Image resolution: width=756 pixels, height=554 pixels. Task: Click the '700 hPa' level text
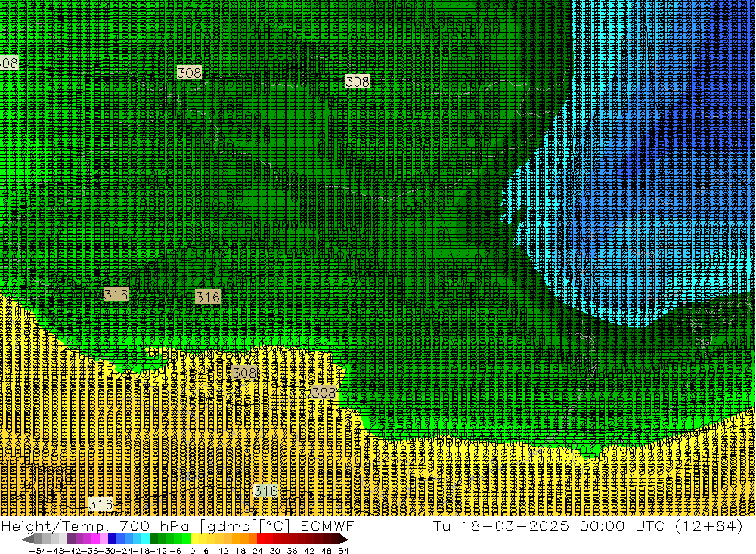coord(153,525)
